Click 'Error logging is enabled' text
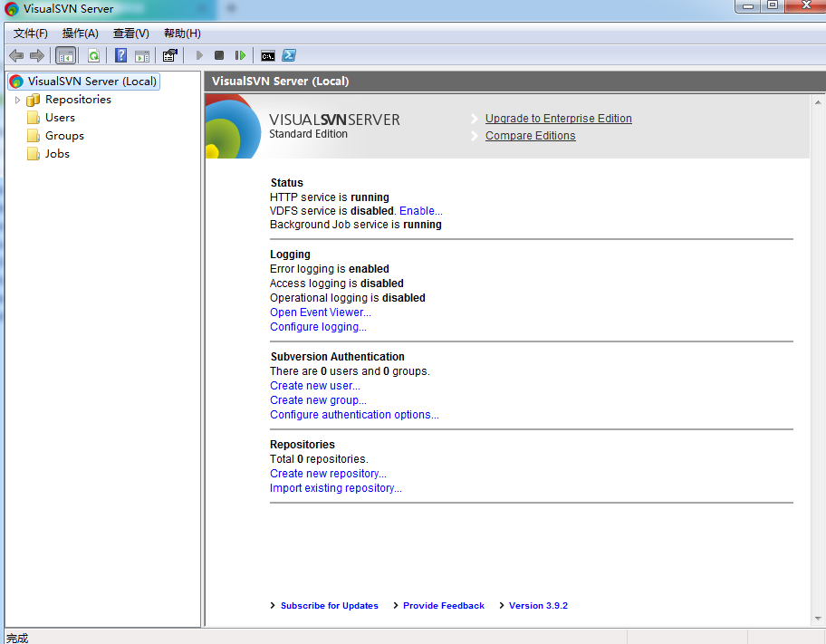 (x=330, y=269)
